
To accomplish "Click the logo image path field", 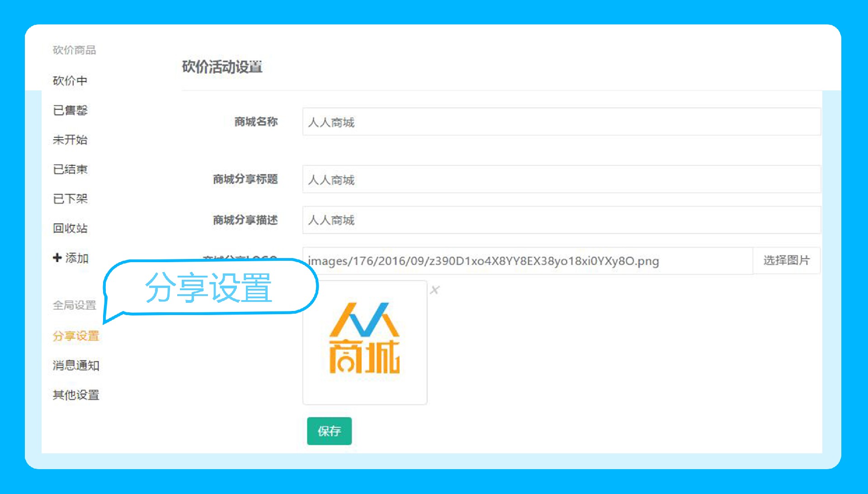I will click(x=527, y=261).
